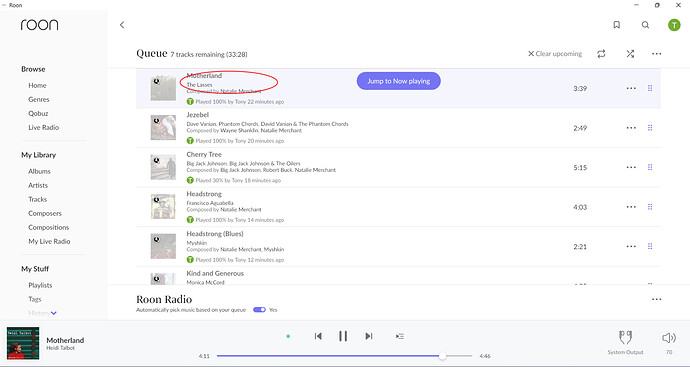690x367 pixels.
Task: Expand the sidebar with the down chevron
Action: (54, 313)
